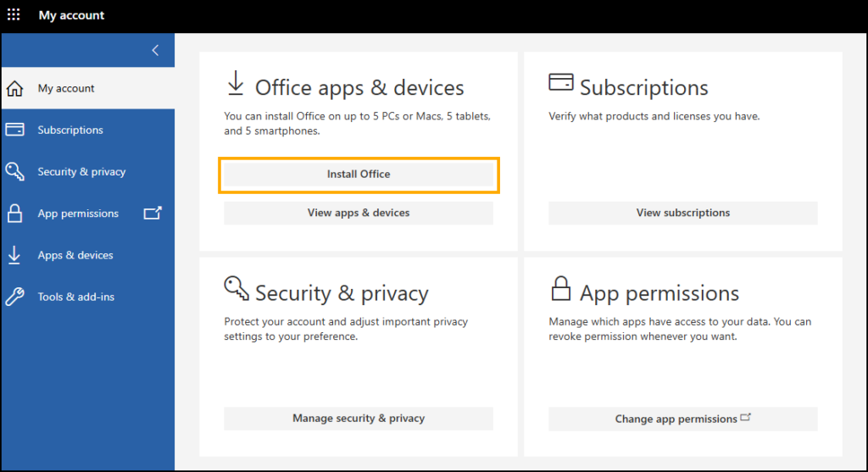
Task: Open Subscriptions from the sidebar
Action: [88, 130]
